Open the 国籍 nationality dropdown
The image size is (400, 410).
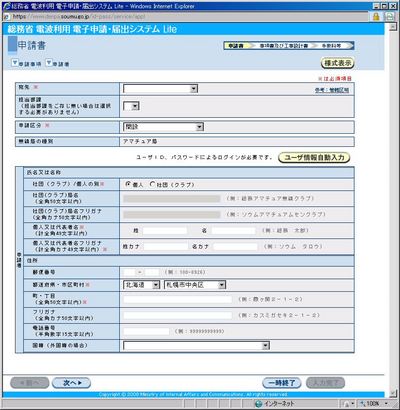click(x=196, y=345)
